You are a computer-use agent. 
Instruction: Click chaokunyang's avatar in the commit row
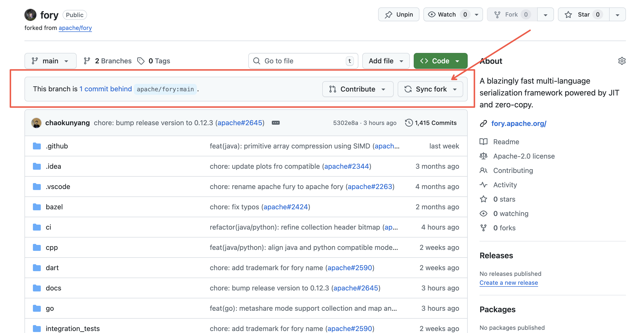(x=36, y=123)
